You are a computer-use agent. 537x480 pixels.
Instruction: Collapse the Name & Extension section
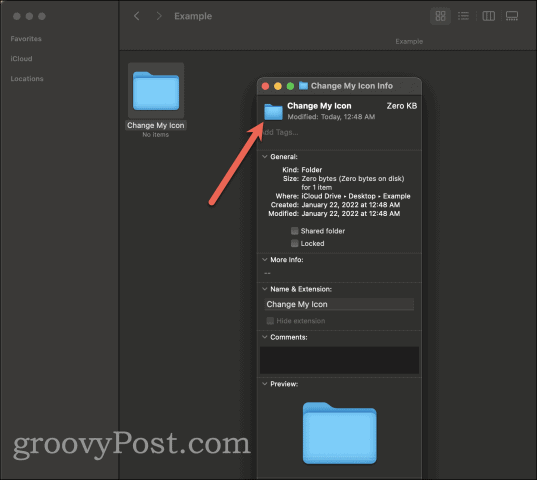pyautogui.click(x=264, y=289)
